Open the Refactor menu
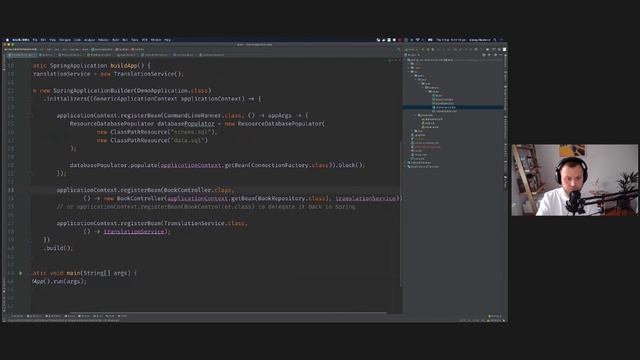The height and width of the screenshot is (360, 640). click(x=103, y=40)
